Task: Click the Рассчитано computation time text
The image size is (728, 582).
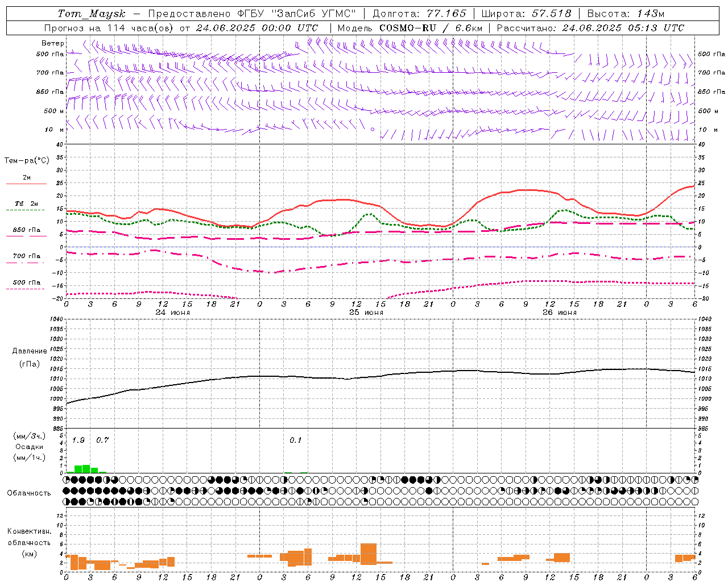Action: coord(590,28)
